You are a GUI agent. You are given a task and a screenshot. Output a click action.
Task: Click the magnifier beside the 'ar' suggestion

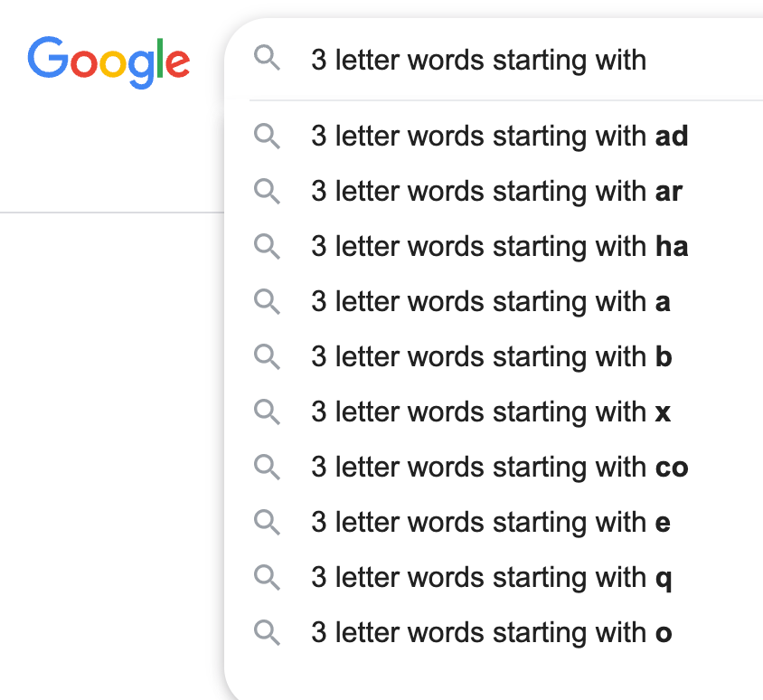[x=267, y=192]
